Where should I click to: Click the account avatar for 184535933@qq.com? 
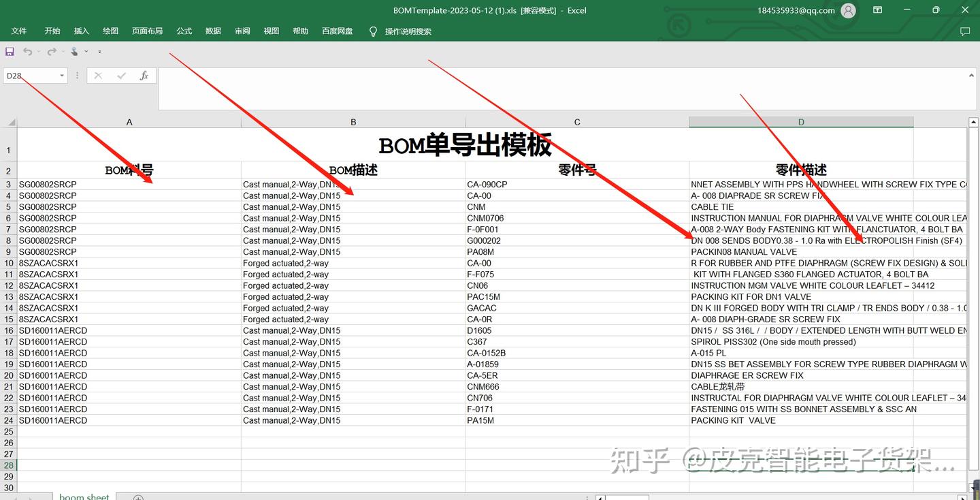(848, 10)
